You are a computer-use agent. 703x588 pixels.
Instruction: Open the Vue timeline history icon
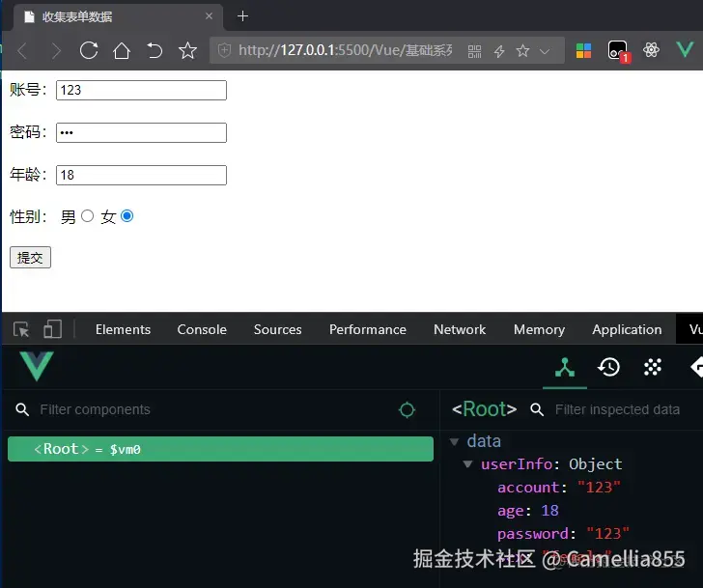tap(608, 368)
